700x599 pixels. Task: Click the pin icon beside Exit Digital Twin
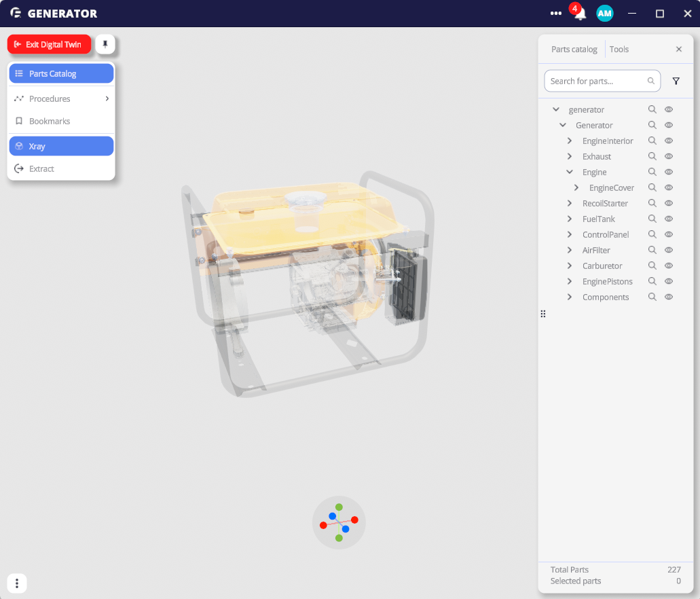(x=105, y=44)
